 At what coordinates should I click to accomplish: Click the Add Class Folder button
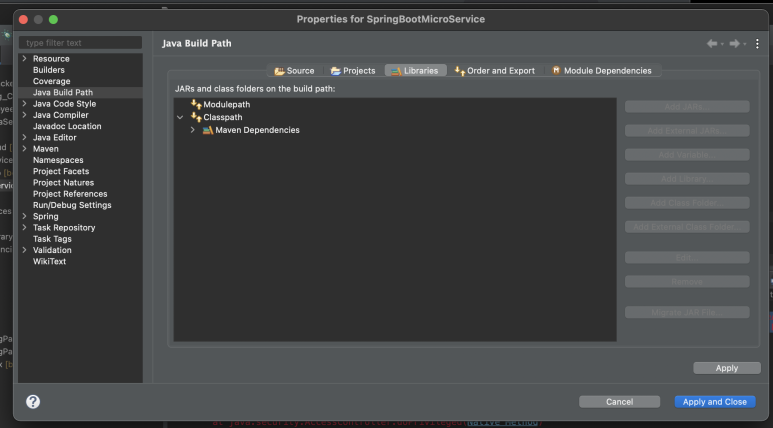687,203
